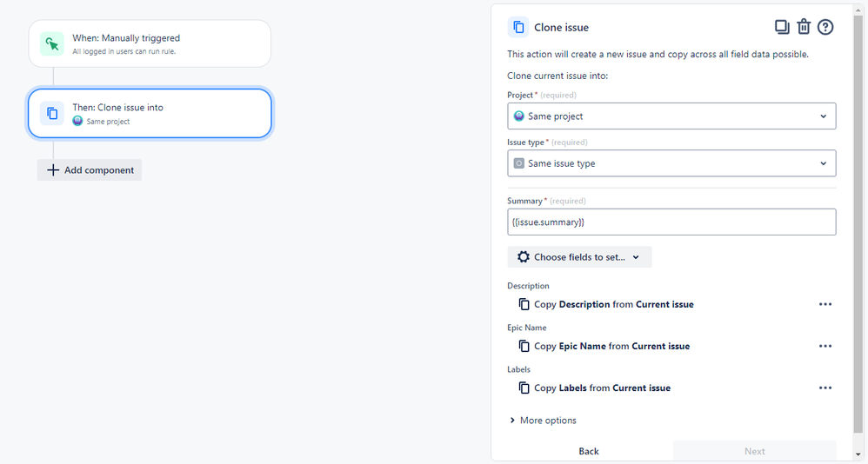Delete the Clone issue component via trash icon
The image size is (868, 464).
click(x=804, y=27)
